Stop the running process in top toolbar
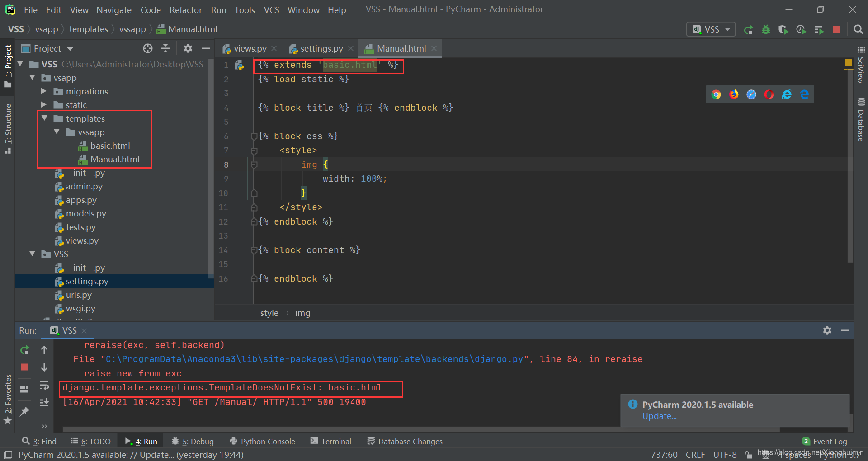This screenshot has width=868, height=461. tap(836, 29)
